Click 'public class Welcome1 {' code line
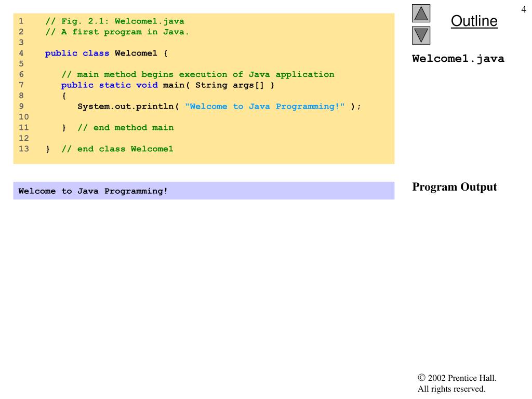The height and width of the screenshot is (399, 532). [106, 54]
